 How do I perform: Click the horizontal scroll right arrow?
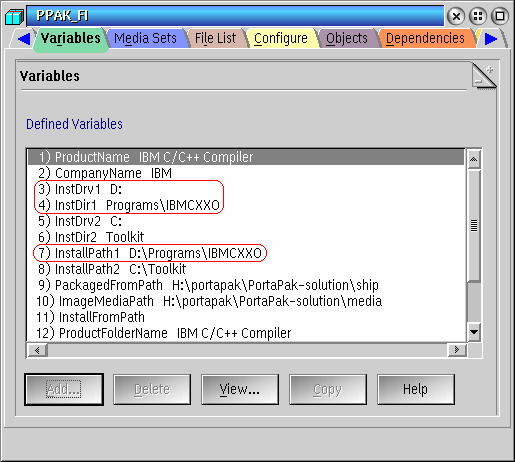[457, 350]
